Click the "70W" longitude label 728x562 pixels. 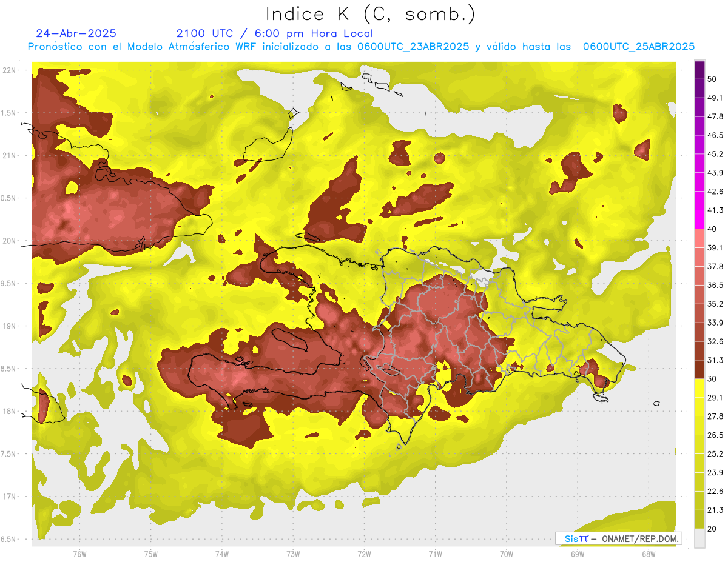(507, 554)
